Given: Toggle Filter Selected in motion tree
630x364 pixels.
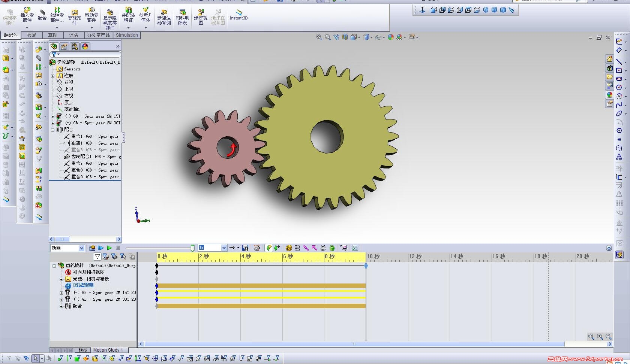Looking at the screenshot, I should click(123, 257).
